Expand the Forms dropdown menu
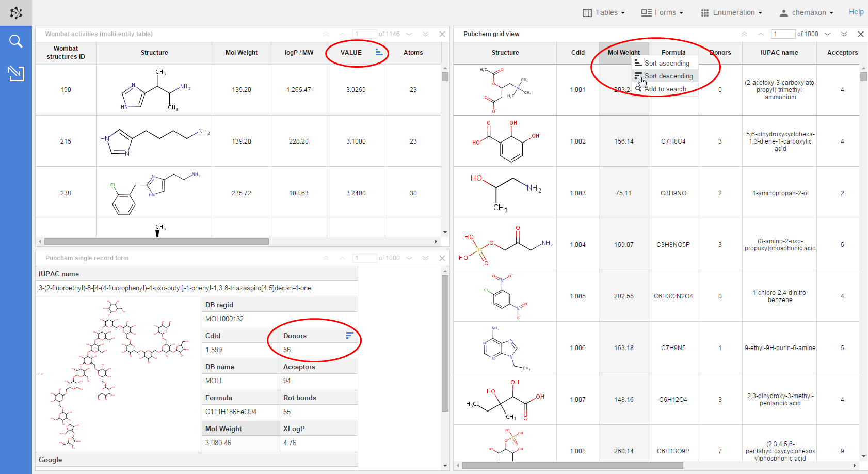This screenshot has width=868, height=474. (662, 12)
